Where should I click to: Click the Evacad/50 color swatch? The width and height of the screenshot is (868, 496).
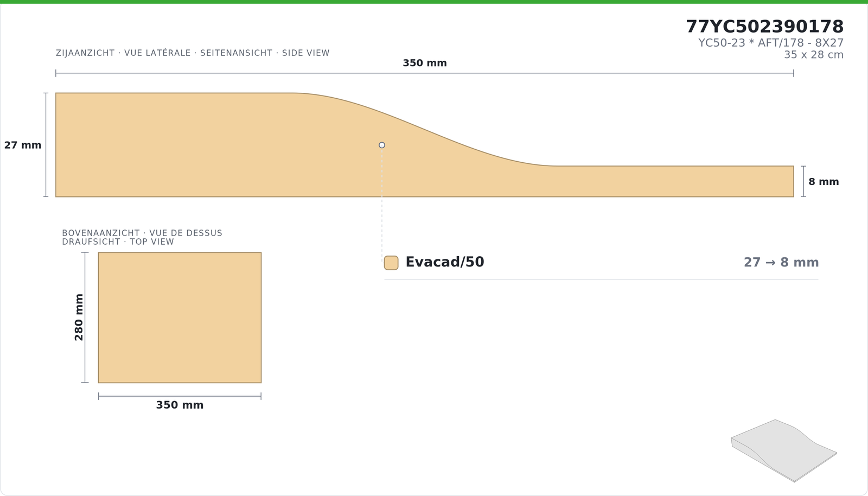[x=391, y=263]
